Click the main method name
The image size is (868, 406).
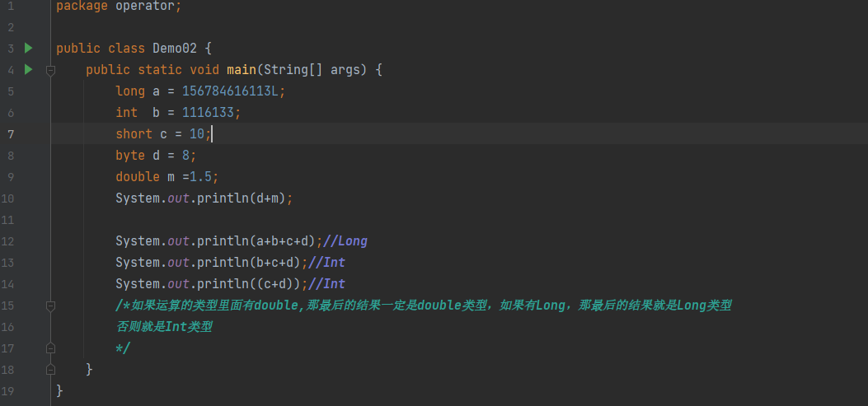pyautogui.click(x=242, y=70)
